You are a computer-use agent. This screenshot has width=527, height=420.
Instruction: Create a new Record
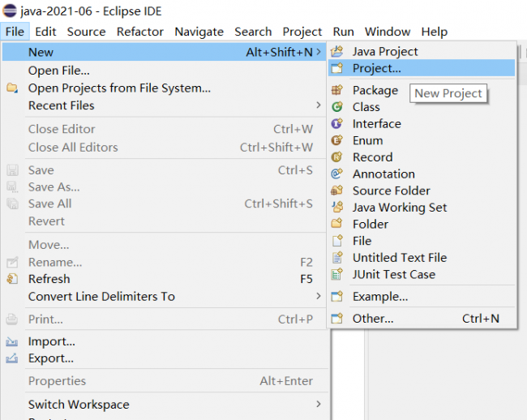tap(422, 157)
